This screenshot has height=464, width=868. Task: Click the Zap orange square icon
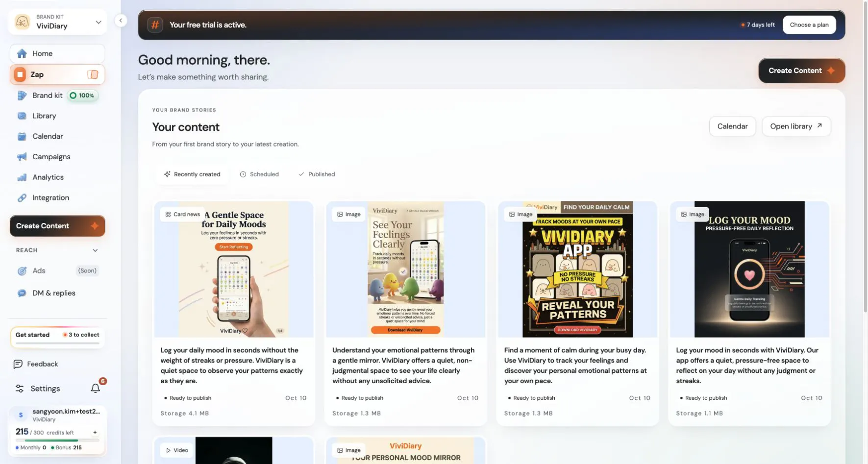tap(20, 74)
